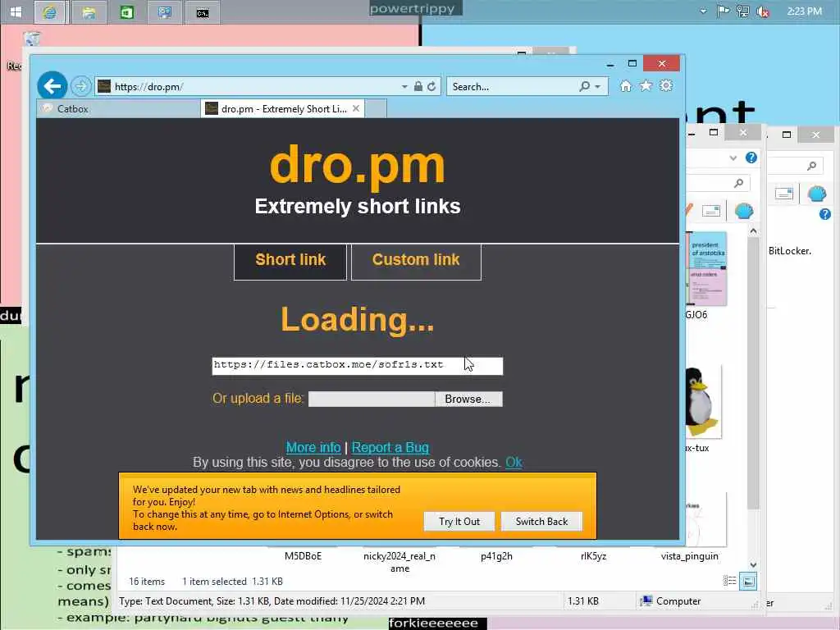Open the Tools gear icon in Internet Explorer

666,85
